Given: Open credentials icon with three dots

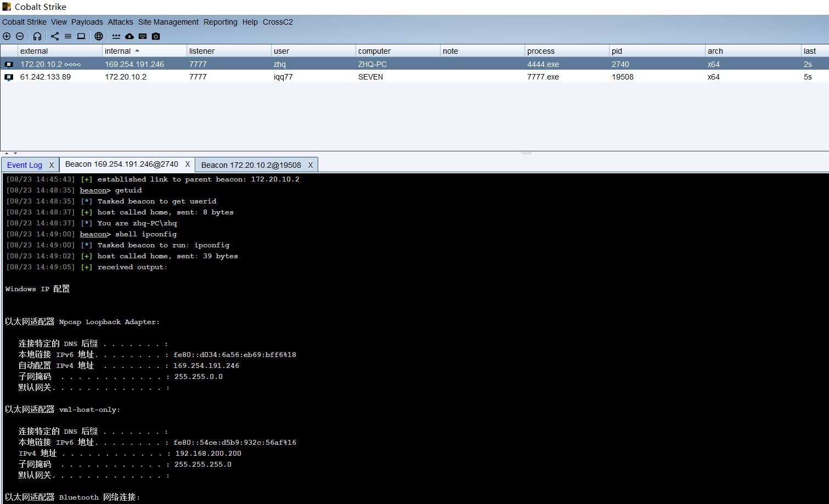Looking at the screenshot, I should [x=116, y=36].
